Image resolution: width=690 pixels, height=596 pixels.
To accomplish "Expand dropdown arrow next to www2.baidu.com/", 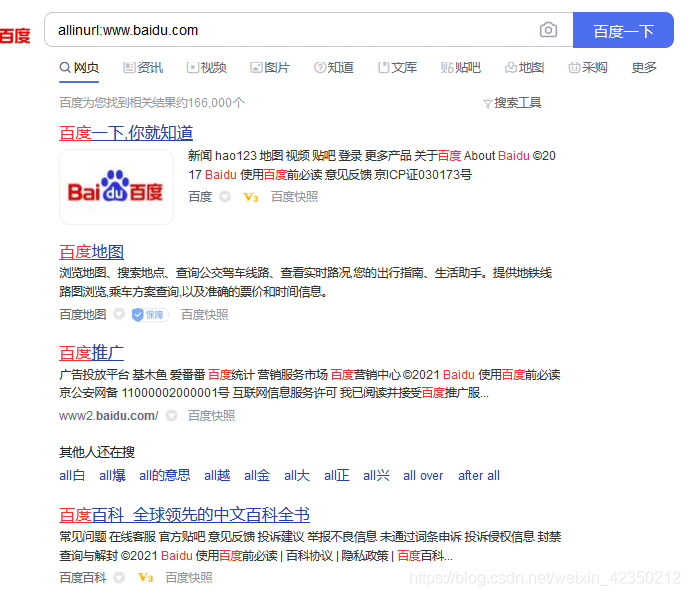I will point(171,416).
